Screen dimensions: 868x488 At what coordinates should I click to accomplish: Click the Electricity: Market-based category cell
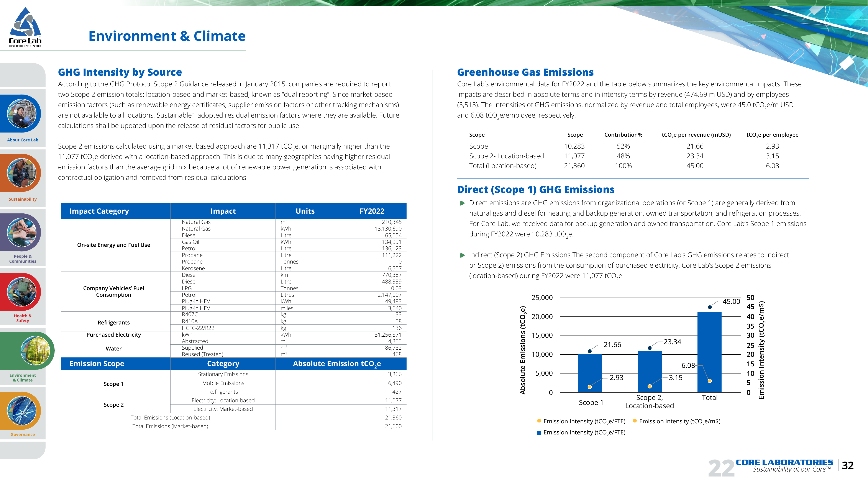(x=223, y=409)
